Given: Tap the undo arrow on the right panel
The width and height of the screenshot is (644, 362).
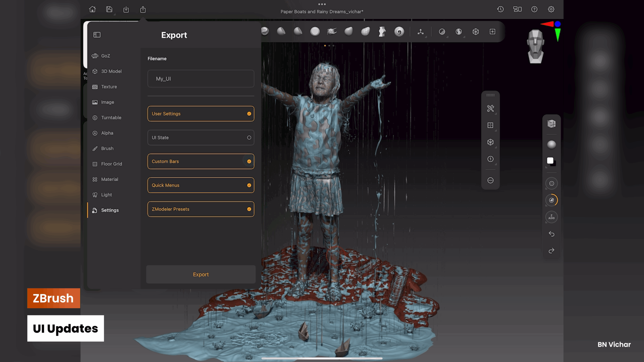Looking at the screenshot, I should pos(551,234).
